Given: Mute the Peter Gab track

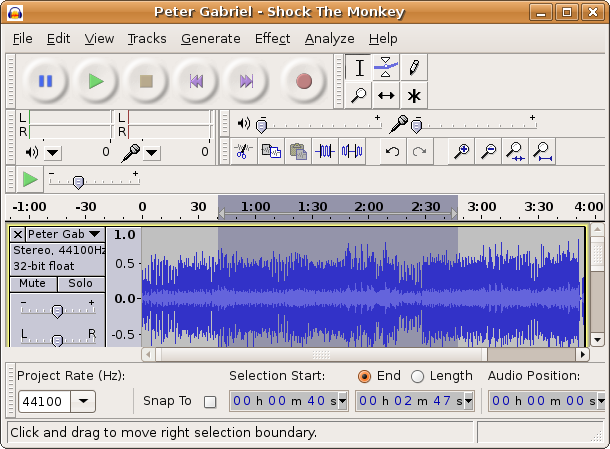Looking at the screenshot, I should pyautogui.click(x=33, y=284).
